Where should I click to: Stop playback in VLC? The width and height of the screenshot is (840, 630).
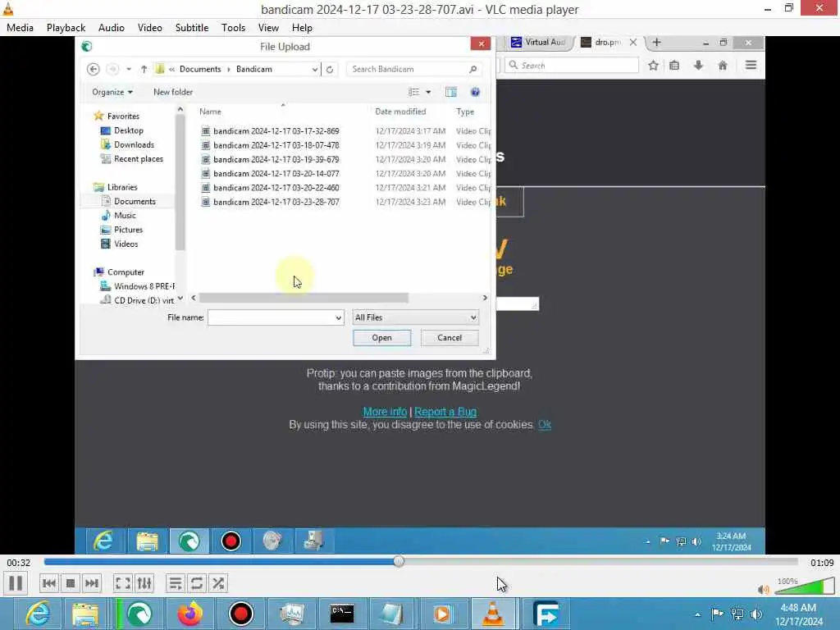71,583
